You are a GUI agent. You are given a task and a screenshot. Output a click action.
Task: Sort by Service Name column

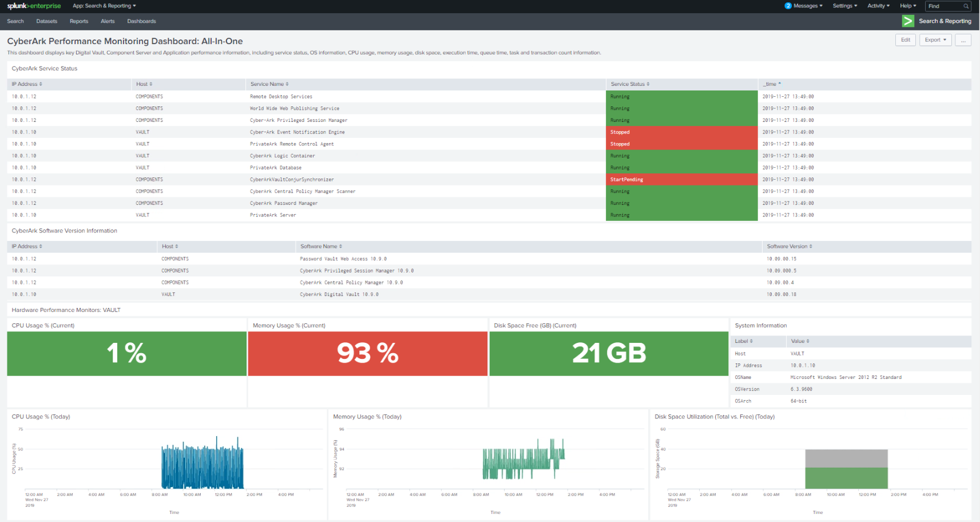(269, 84)
